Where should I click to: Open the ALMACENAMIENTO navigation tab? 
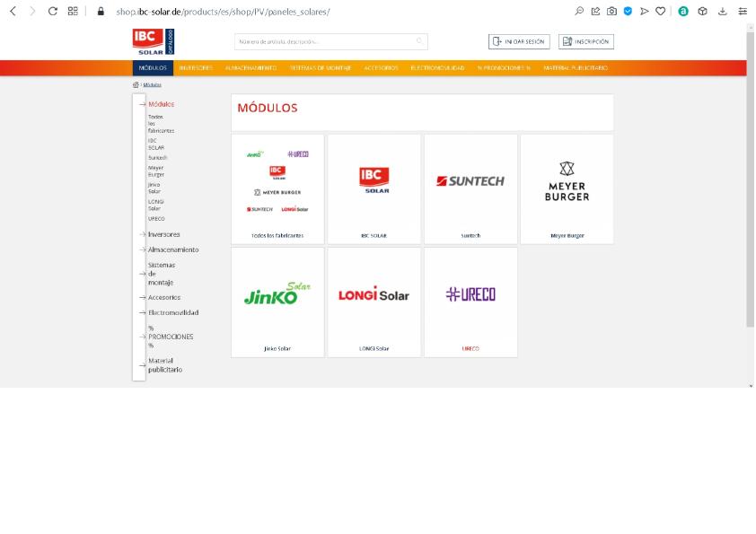[x=251, y=68]
